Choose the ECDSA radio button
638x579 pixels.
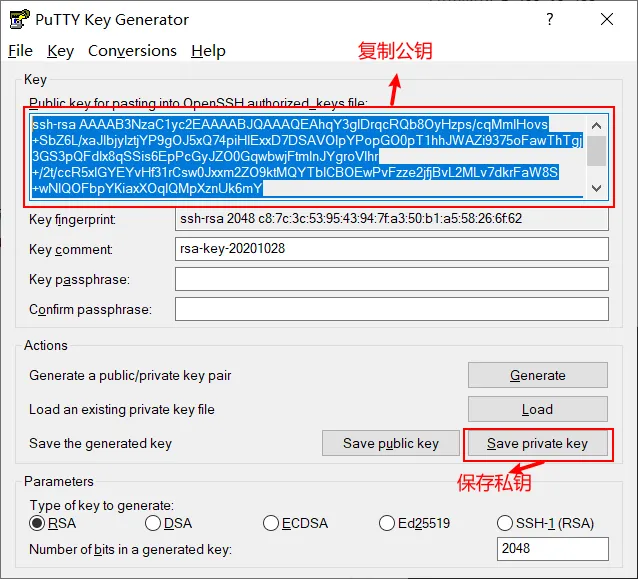coord(271,523)
